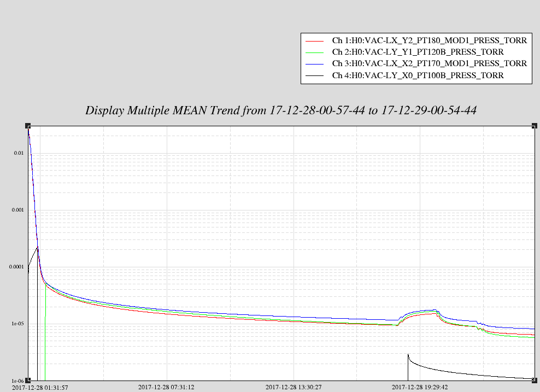Screen dimensions: 540x392
Task: Click the bottom-left plot corner handle
Action: tap(28, 381)
